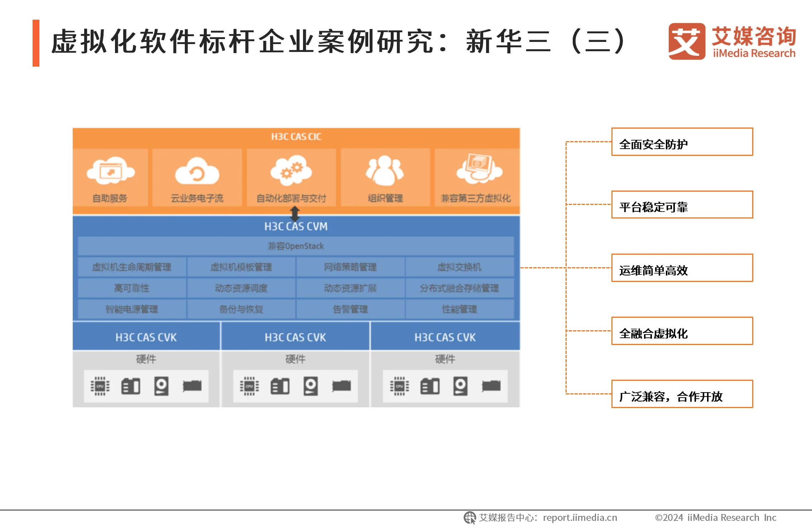
Task: Click the CPU chip icon in first 硬件 block
Action: [x=100, y=386]
